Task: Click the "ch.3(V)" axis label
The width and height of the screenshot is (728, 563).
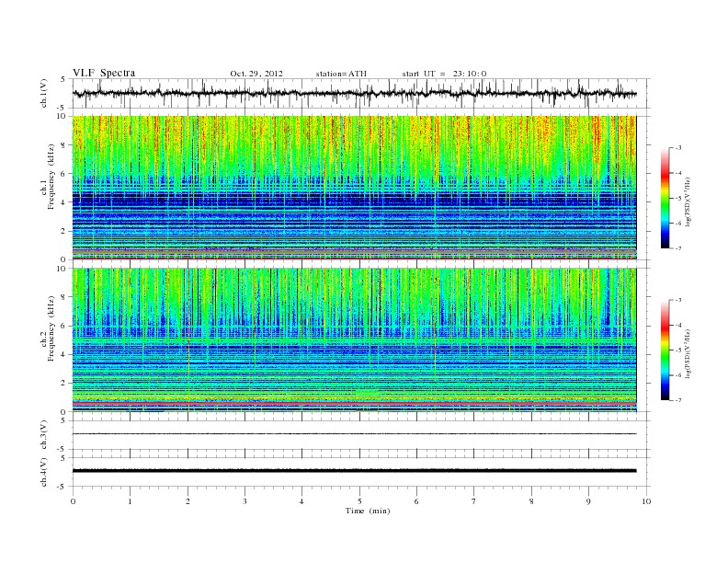Action: click(x=44, y=434)
